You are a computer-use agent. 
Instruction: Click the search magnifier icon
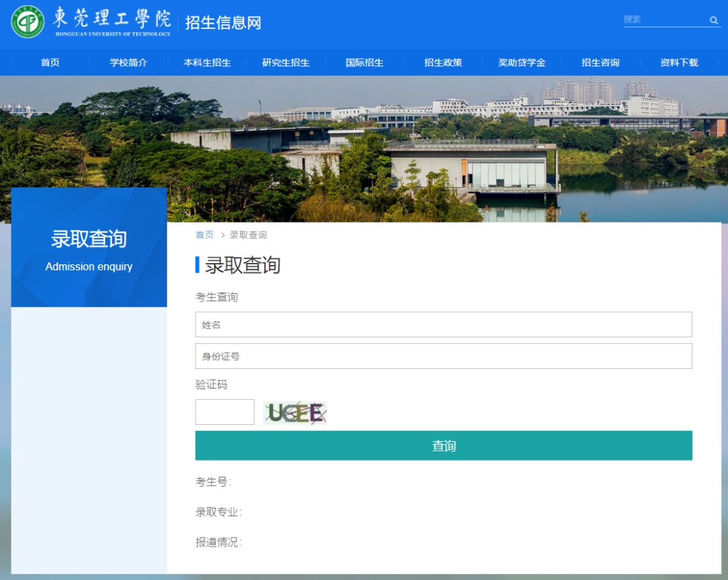(714, 20)
